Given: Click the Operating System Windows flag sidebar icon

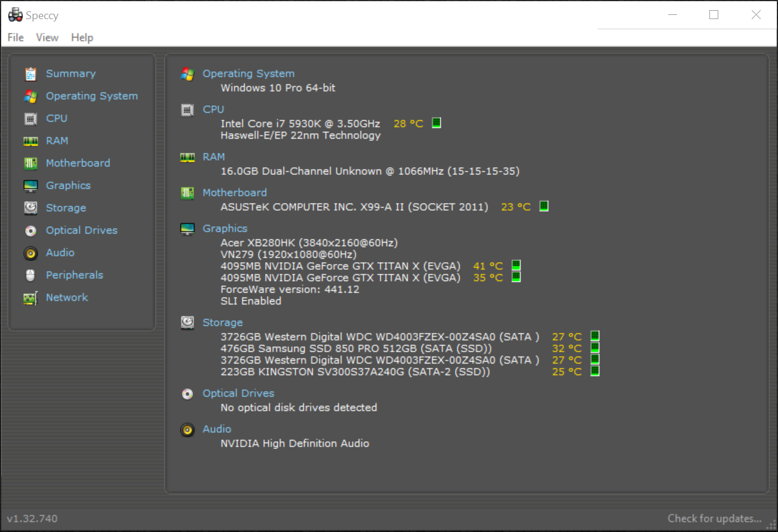Looking at the screenshot, I should [30, 96].
